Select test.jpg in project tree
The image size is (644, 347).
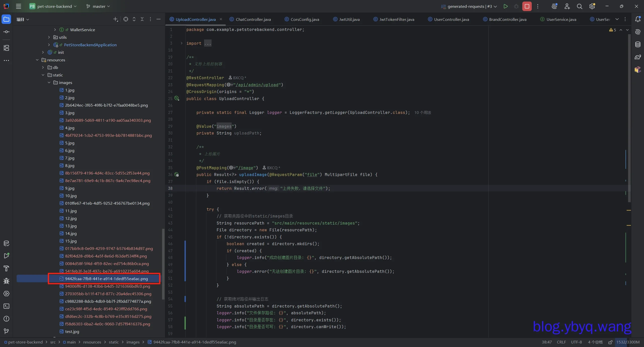pyautogui.click(x=72, y=331)
